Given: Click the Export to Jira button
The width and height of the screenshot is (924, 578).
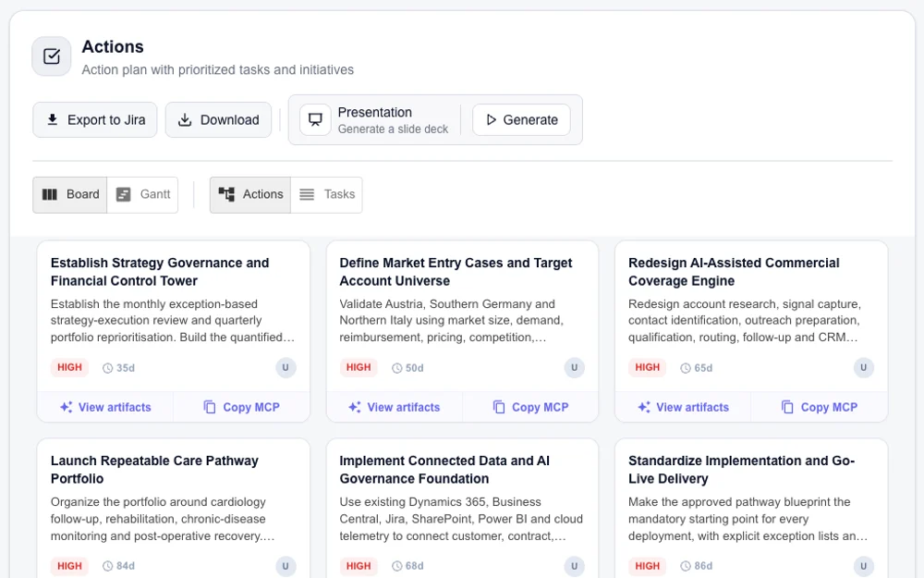Looking at the screenshot, I should pyautogui.click(x=95, y=119).
